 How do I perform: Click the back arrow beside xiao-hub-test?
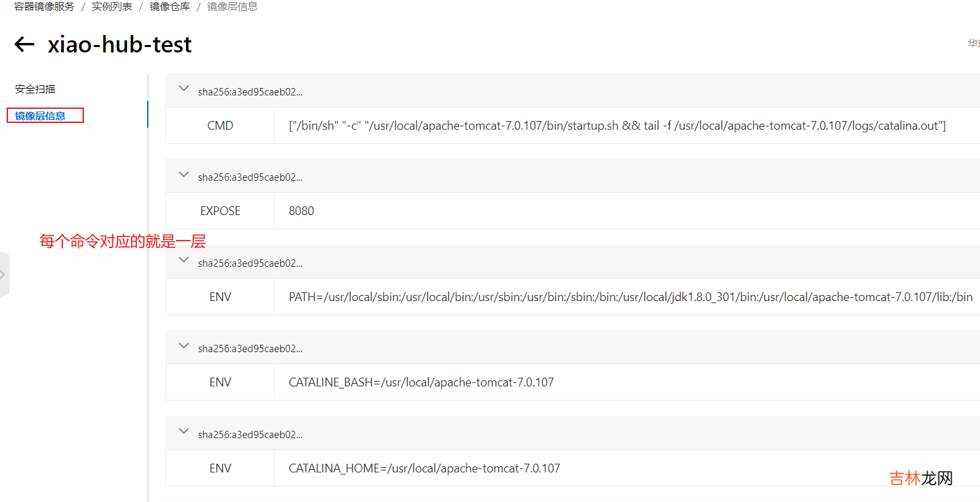24,44
